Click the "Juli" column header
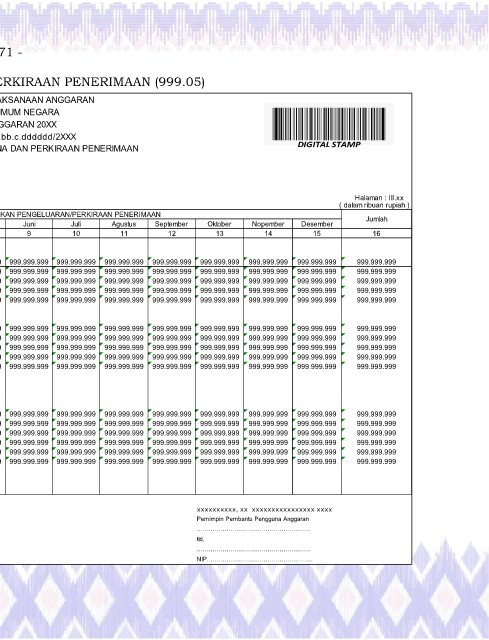 coord(76,224)
